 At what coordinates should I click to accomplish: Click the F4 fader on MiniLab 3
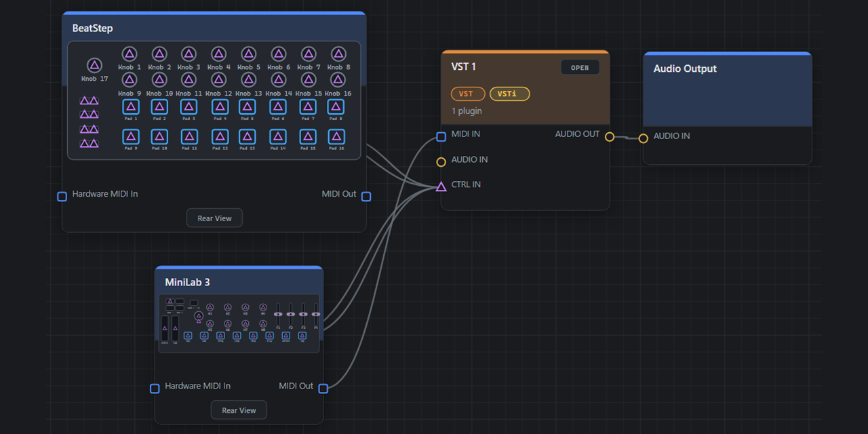[316, 314]
